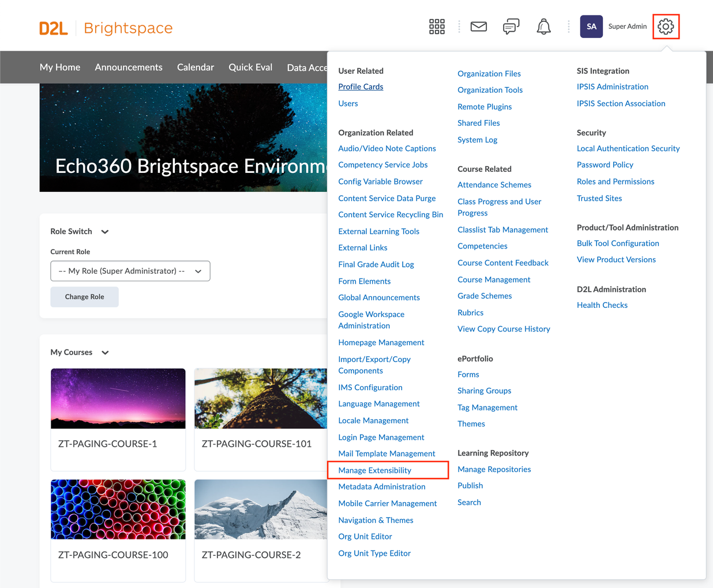Open Bulk Tool Configuration
This screenshot has width=713, height=588.
[618, 243]
